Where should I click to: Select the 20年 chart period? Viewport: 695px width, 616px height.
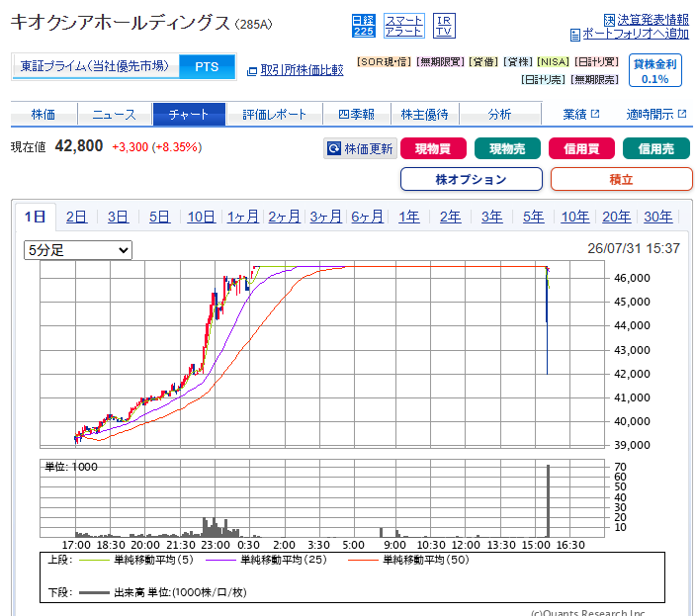click(x=617, y=217)
